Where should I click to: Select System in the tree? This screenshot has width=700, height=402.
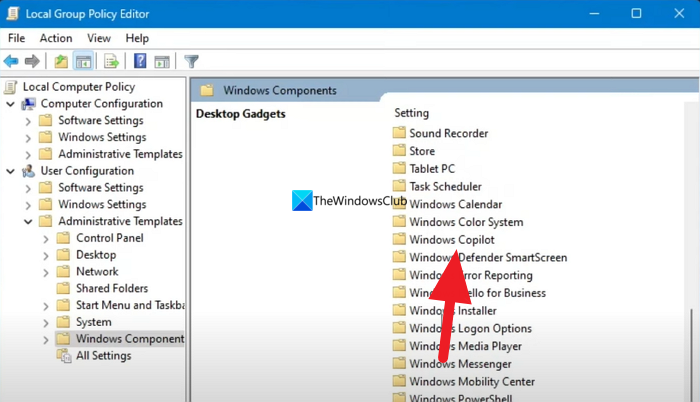[94, 322]
